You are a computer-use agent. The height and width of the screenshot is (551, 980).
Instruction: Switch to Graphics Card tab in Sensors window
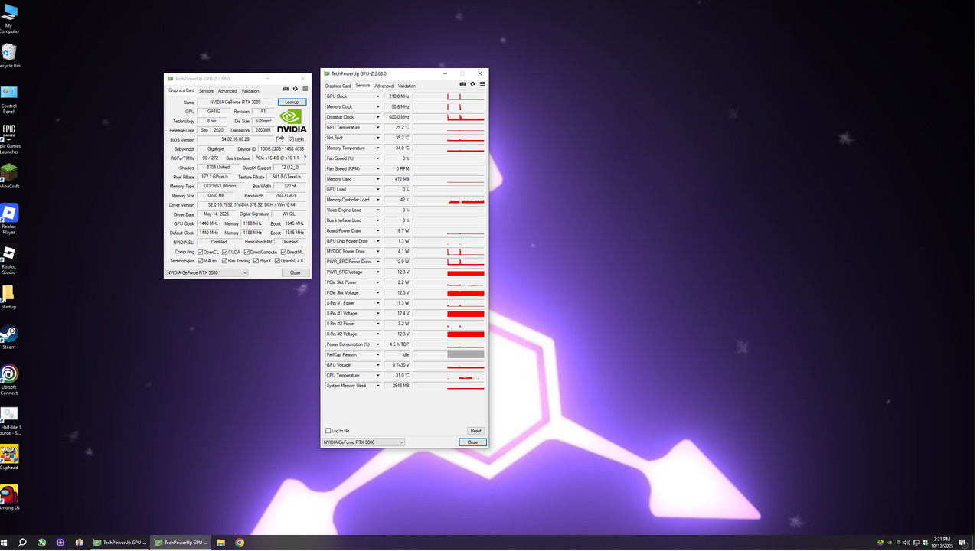pos(338,86)
